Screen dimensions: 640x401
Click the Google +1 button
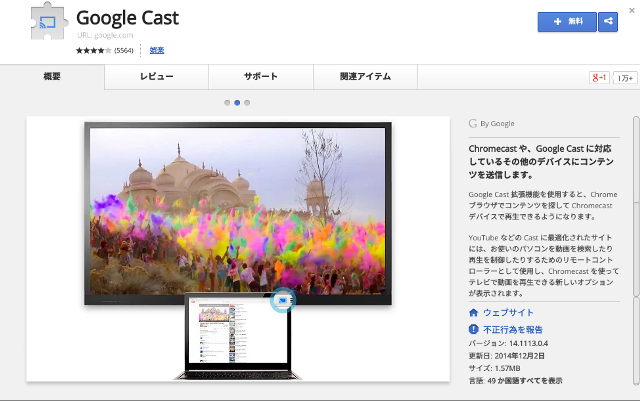pyautogui.click(x=599, y=77)
